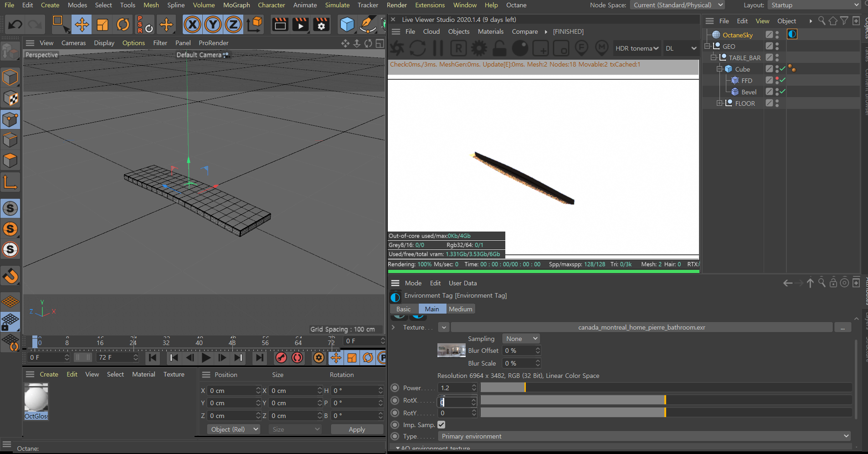868x454 pixels.
Task: Open Edit Render Settings clapperboard icon
Action: click(x=321, y=25)
